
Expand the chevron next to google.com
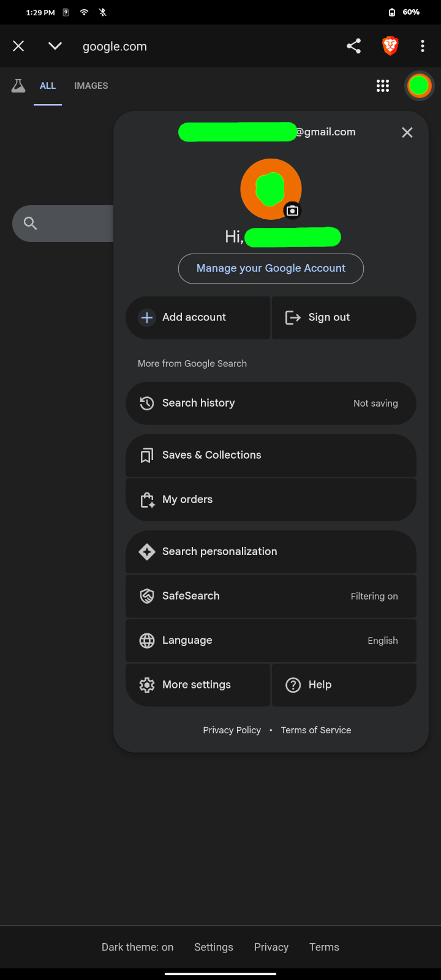click(55, 46)
